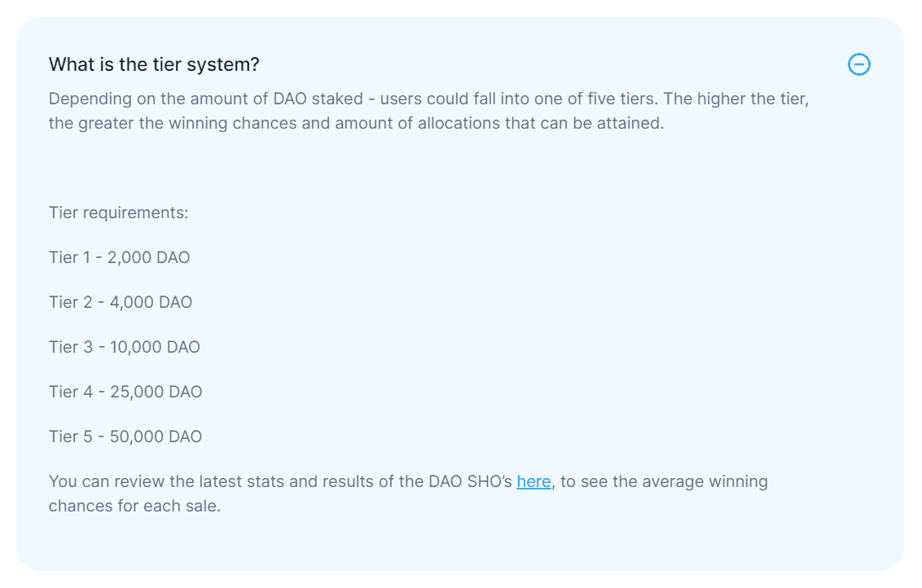Click the phrase 'one of five tiers'

pyautogui.click(x=595, y=99)
